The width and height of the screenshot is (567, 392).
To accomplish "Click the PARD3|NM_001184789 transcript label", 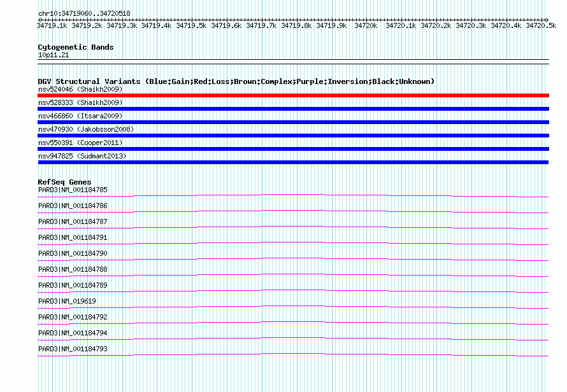I will click(73, 285).
